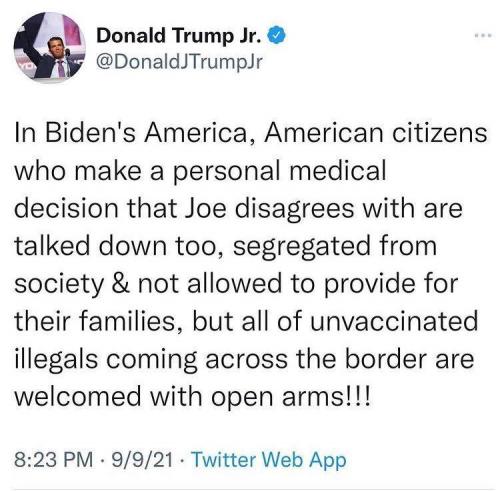This screenshot has width=500, height=491.
Task: Click the word "unvaccinated" in the tweet
Action: (x=394, y=322)
